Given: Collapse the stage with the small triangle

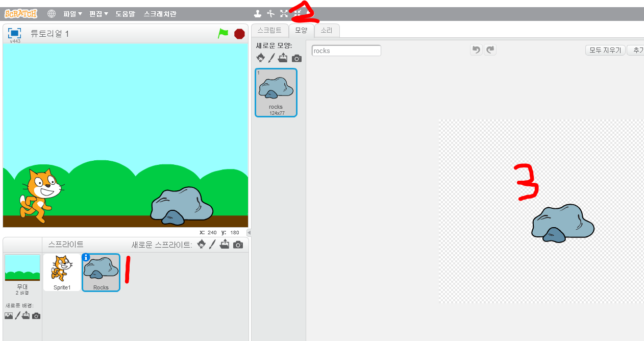Looking at the screenshot, I should [x=249, y=233].
